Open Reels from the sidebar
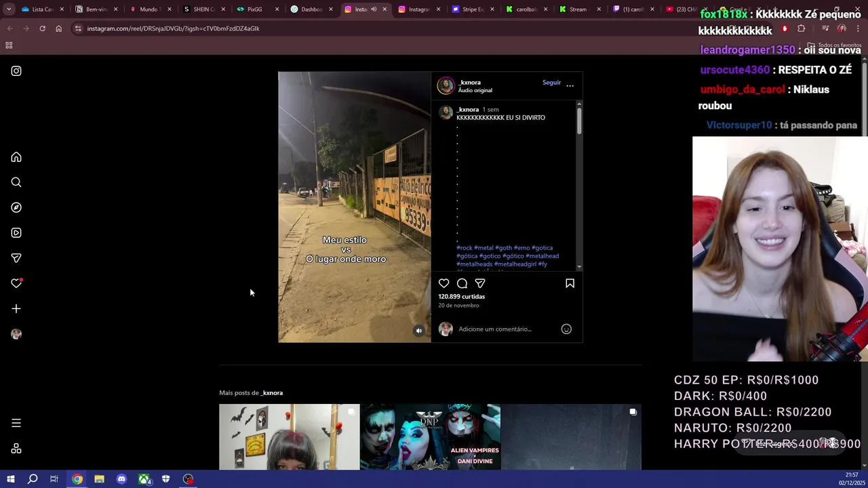The height and width of the screenshot is (488, 868). (16, 232)
